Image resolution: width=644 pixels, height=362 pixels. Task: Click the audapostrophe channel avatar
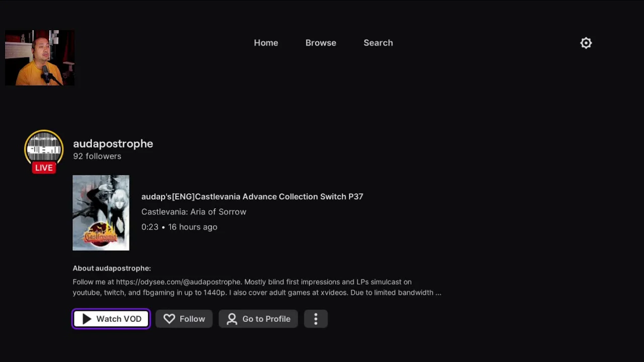click(x=44, y=148)
